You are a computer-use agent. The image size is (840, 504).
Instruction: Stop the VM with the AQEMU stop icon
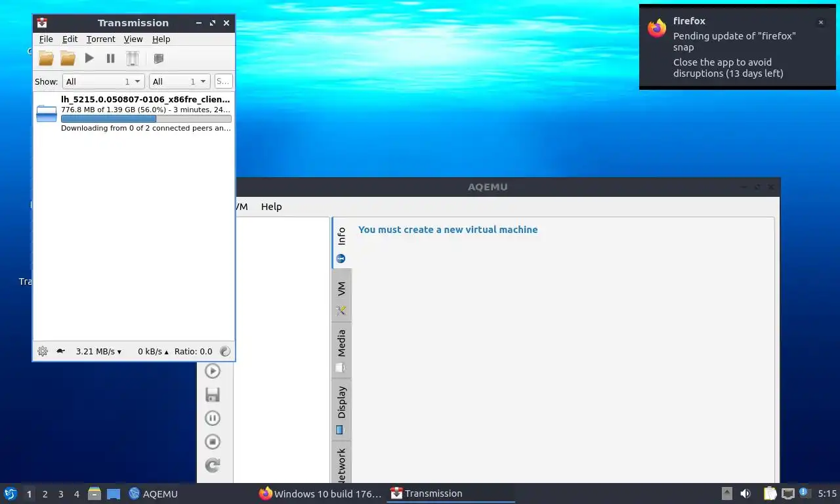(x=212, y=442)
